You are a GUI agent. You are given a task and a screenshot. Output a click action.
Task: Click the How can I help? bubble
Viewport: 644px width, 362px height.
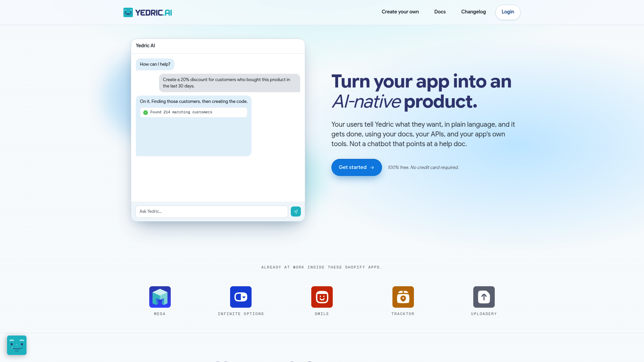[155, 64]
